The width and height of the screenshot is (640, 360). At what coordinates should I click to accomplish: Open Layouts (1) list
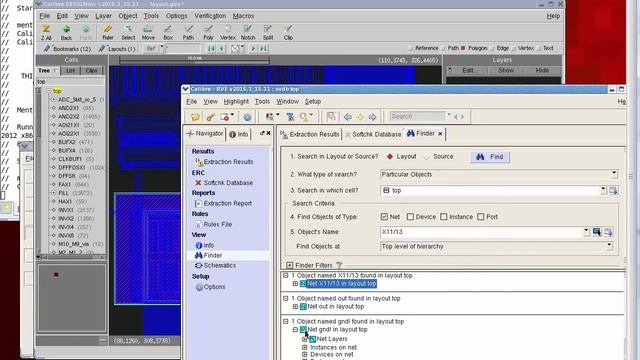point(117,49)
